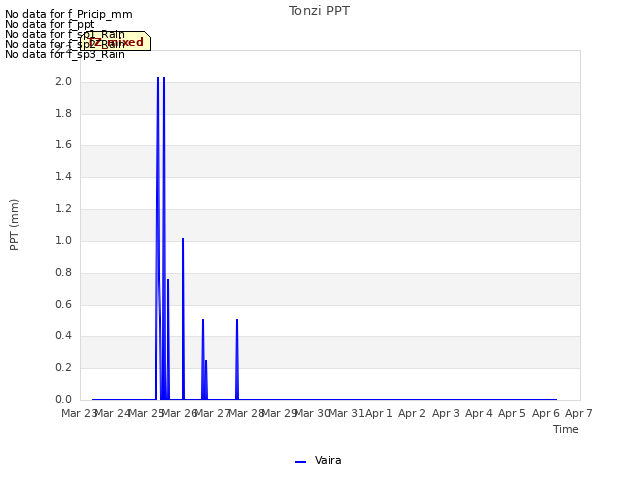Click the 1.8 y-axis tick label

(64, 113)
